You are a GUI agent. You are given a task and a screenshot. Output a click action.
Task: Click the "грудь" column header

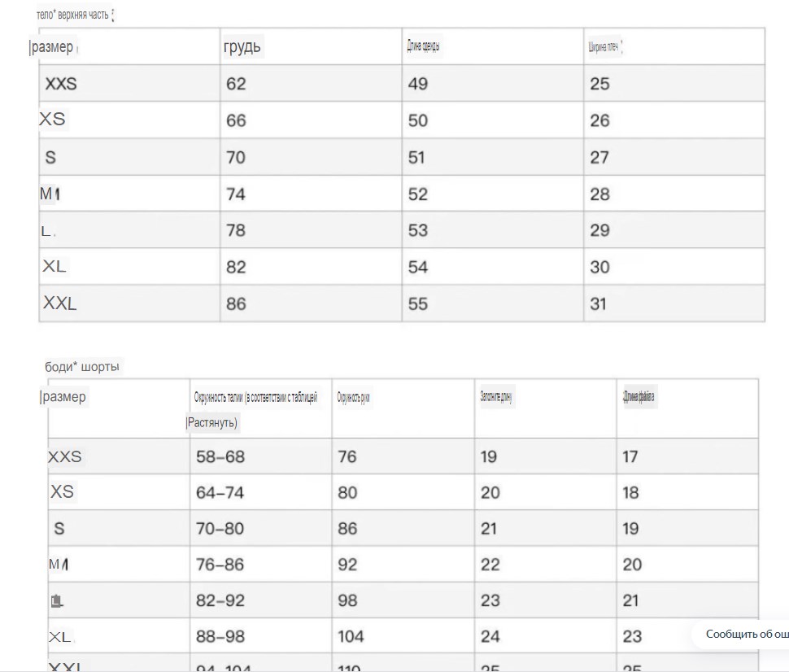click(x=242, y=47)
